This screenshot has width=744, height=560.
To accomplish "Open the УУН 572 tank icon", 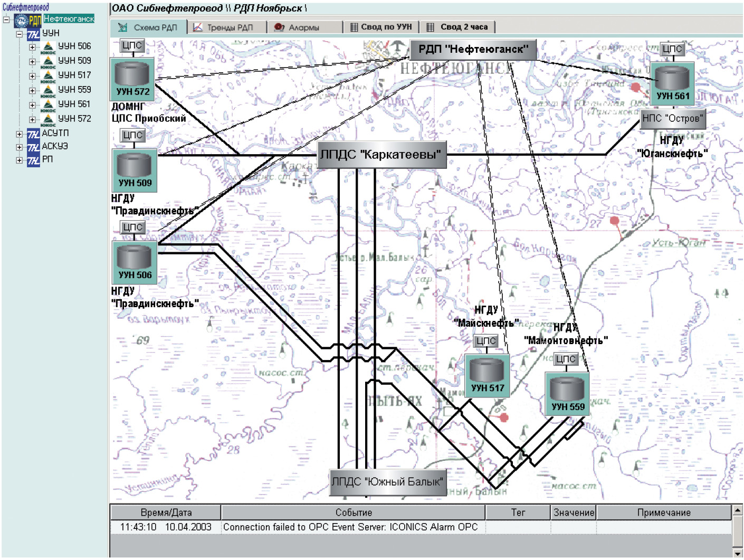I will pos(132,79).
